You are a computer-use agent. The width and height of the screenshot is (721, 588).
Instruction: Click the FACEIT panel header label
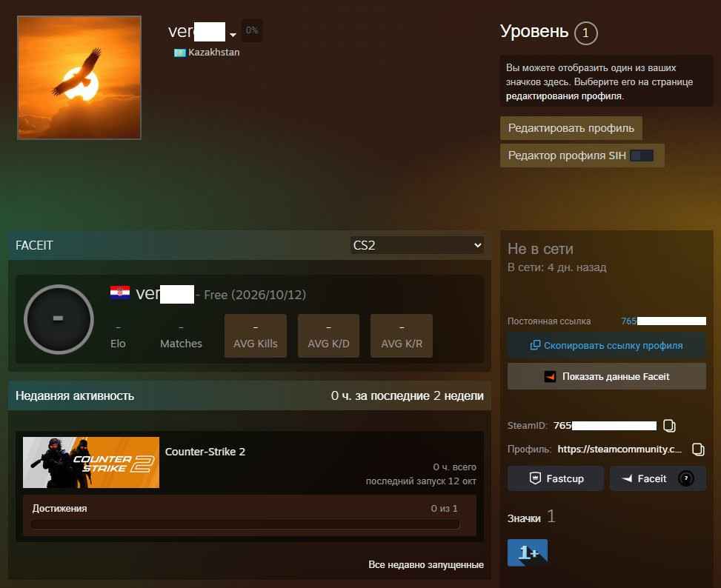34,246
